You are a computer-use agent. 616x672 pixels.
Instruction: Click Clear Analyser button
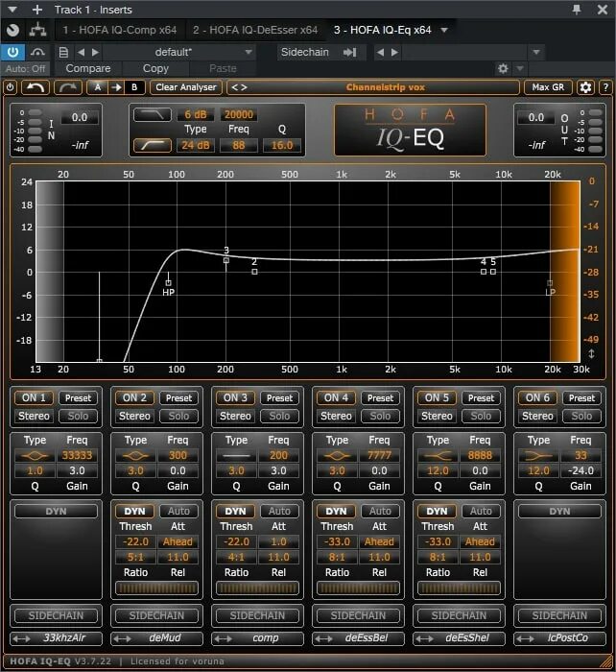pos(186,87)
